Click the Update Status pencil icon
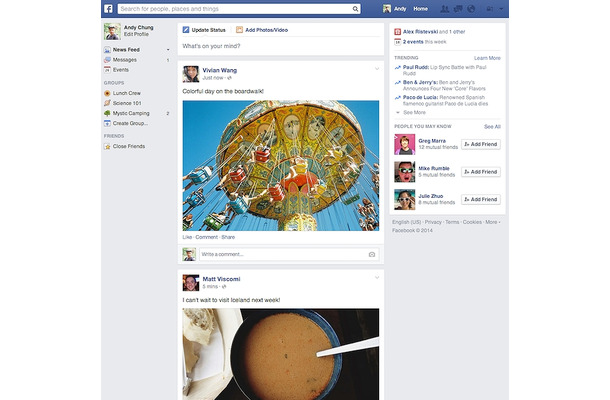Image resolution: width=610 pixels, height=400 pixels. (186, 30)
